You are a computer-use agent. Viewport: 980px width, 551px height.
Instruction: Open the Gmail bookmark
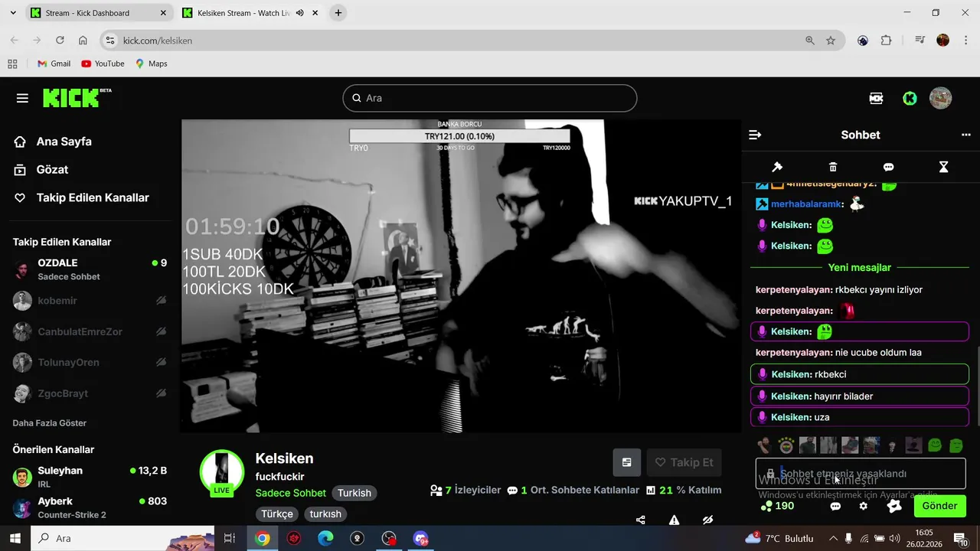pyautogui.click(x=54, y=64)
